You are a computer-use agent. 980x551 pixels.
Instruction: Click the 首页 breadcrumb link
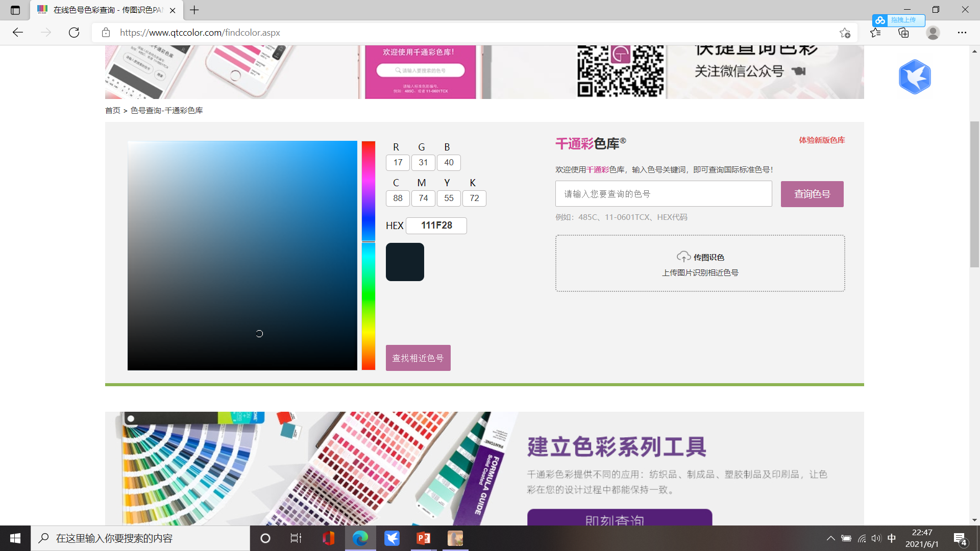(x=112, y=110)
